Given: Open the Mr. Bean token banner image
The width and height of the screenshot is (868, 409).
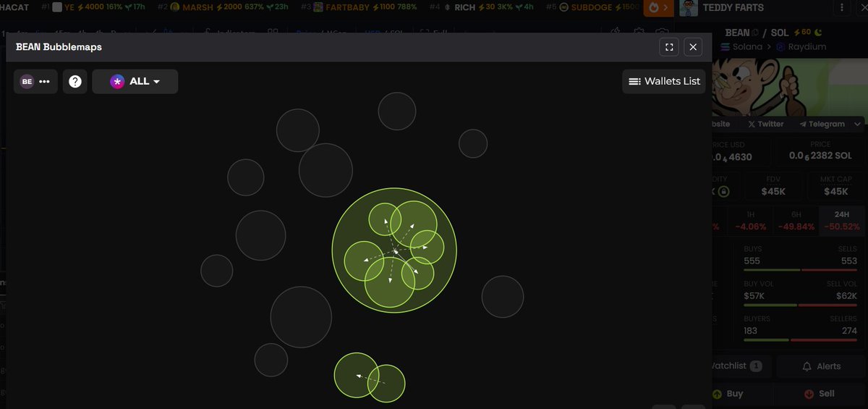Looking at the screenshot, I should [x=788, y=87].
